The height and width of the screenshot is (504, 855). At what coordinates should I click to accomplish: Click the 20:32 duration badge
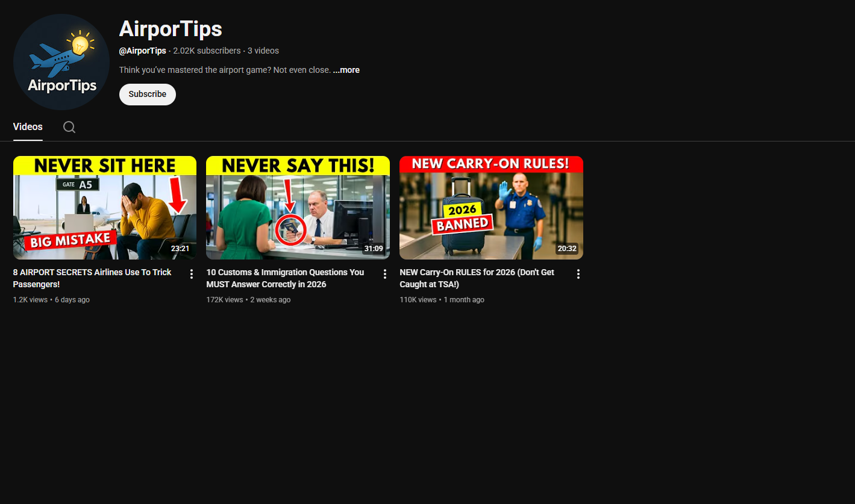[566, 249]
